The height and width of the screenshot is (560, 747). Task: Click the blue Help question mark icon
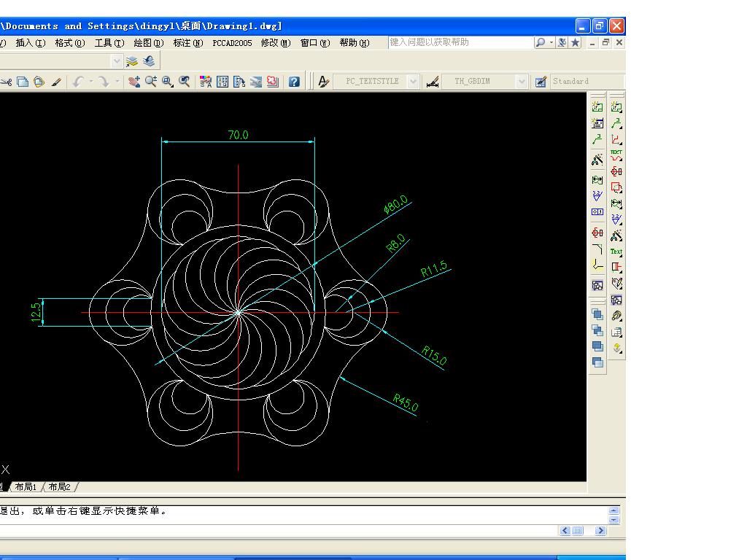point(294,82)
